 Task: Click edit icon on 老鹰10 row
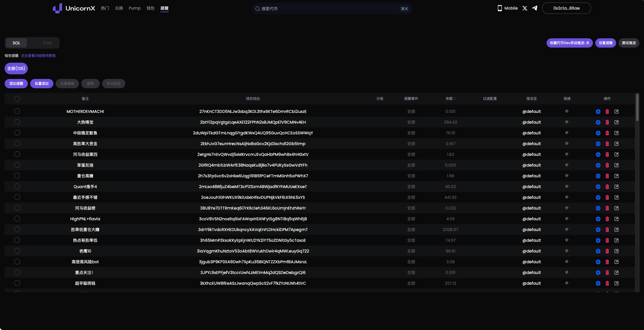(616, 251)
